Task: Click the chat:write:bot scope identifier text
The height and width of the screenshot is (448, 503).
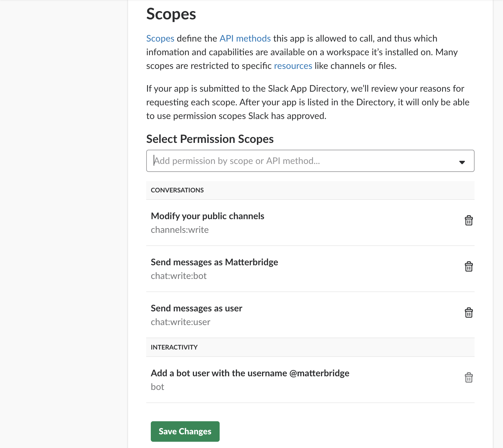Action: pyautogui.click(x=179, y=276)
